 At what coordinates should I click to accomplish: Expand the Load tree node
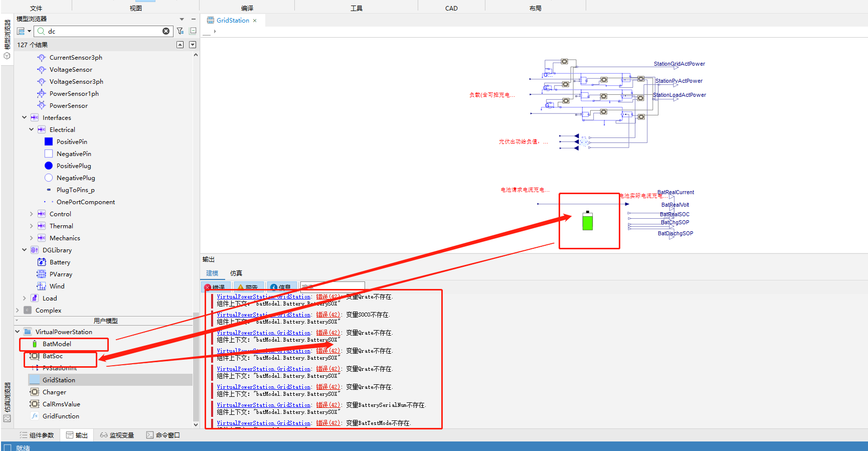click(x=24, y=298)
